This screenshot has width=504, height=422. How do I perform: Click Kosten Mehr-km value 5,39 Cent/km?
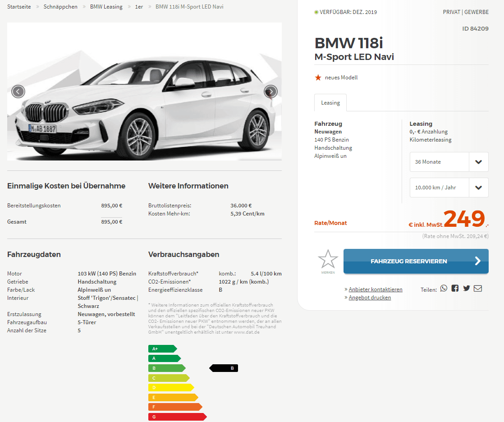tap(247, 214)
